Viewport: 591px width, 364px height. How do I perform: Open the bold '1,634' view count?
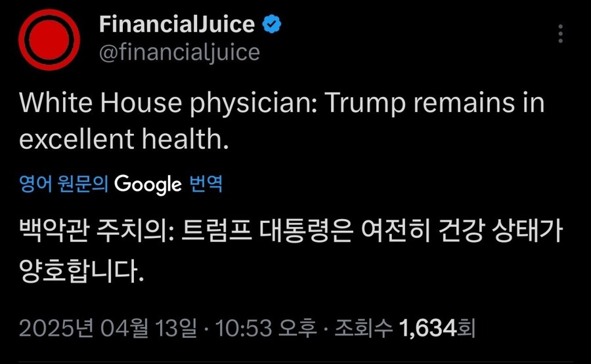click(x=427, y=327)
